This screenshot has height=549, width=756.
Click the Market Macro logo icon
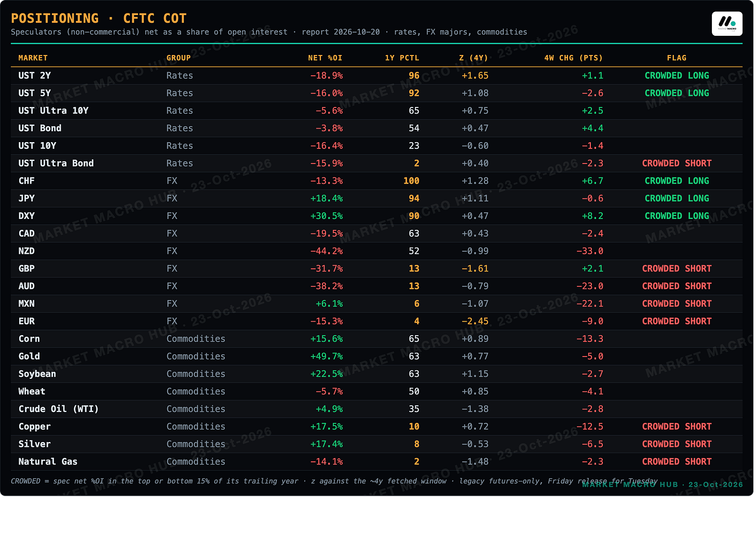(x=727, y=23)
